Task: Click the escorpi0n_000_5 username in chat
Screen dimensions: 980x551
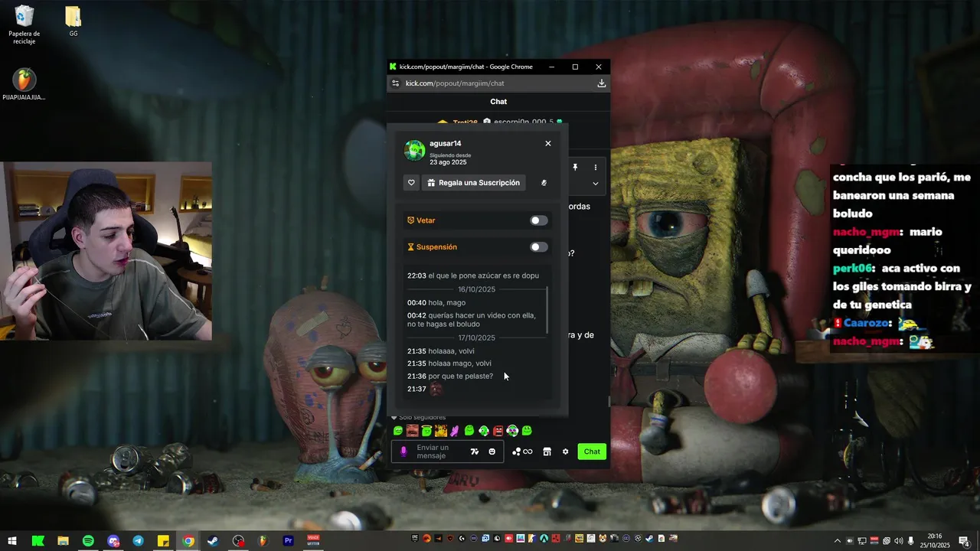Action: 524,122
